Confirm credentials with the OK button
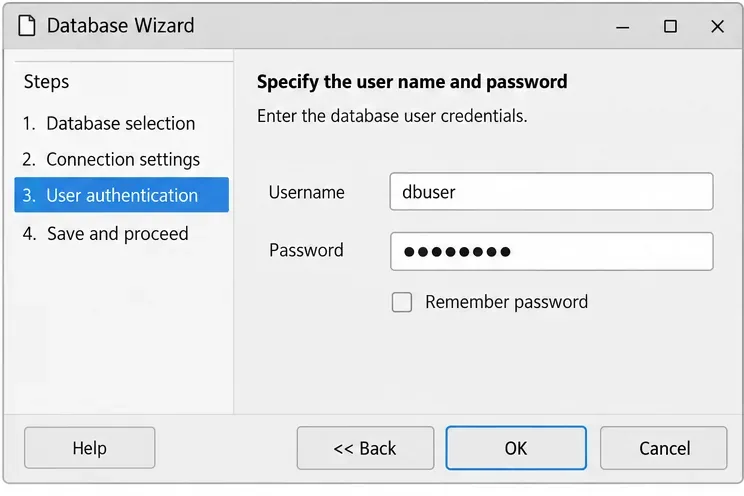Image resolution: width=744 pixels, height=496 pixels. tap(516, 448)
